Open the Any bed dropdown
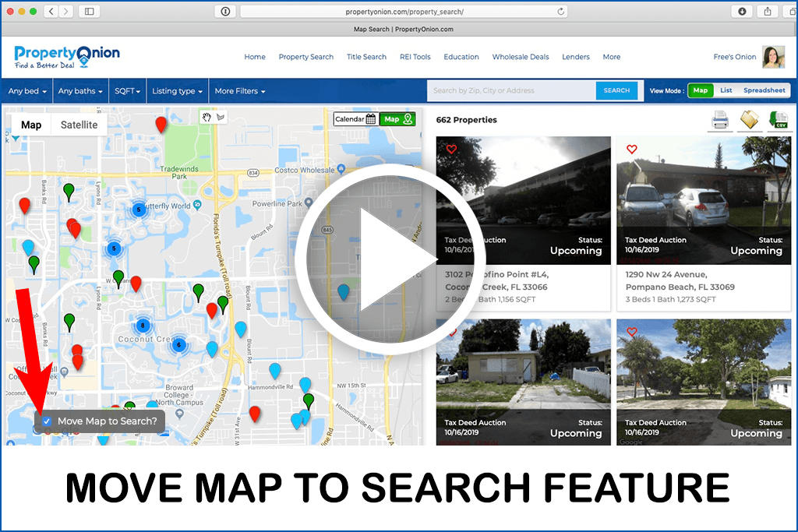 (26, 90)
